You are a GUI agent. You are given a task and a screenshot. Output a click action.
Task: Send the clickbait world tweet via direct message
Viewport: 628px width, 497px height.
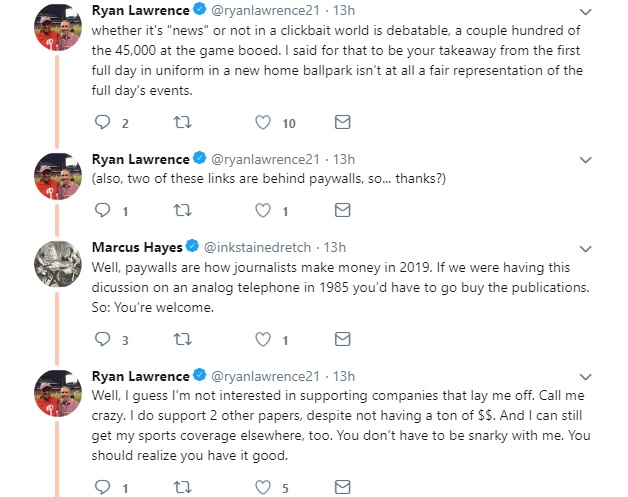pos(341,123)
